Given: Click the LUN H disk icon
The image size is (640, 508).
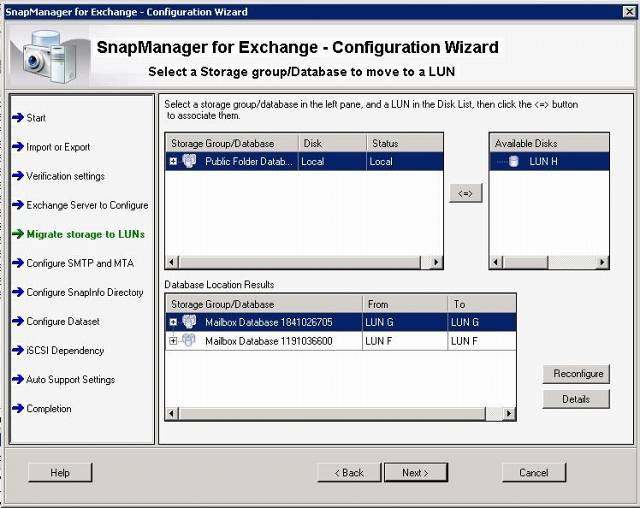Looking at the screenshot, I should pos(513,162).
